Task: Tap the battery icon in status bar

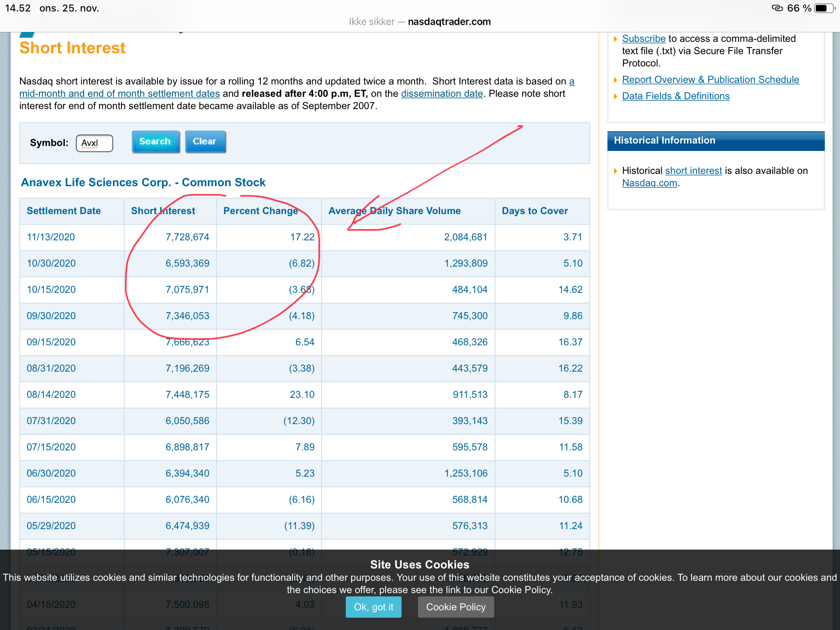Action: pyautogui.click(x=824, y=8)
